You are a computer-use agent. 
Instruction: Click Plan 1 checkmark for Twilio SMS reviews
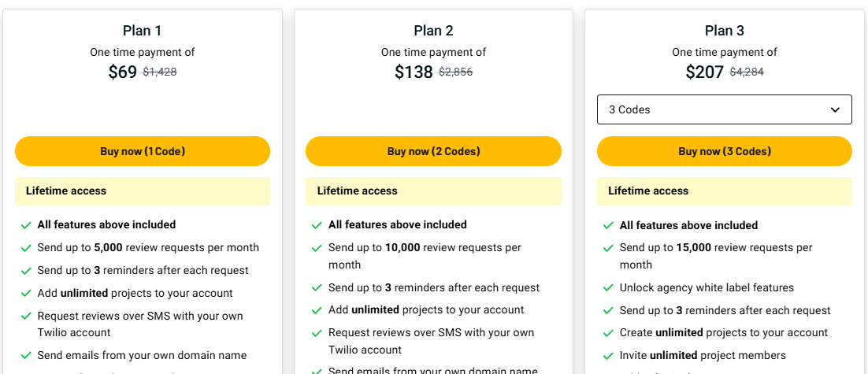coord(26,317)
